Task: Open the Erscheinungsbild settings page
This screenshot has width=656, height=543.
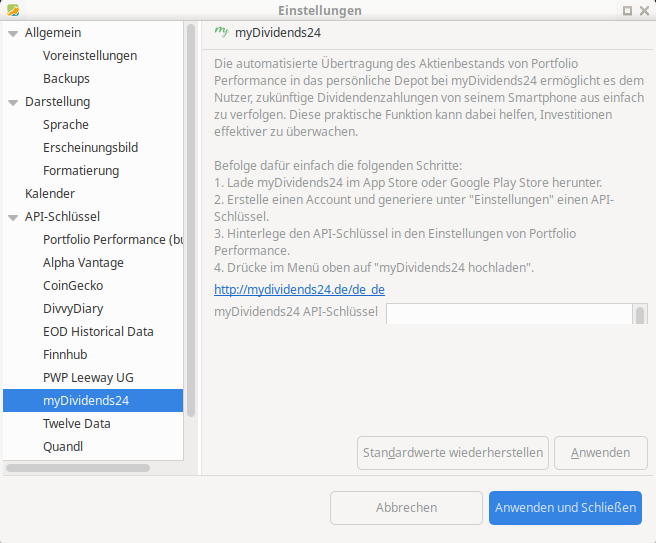Action: click(x=90, y=148)
